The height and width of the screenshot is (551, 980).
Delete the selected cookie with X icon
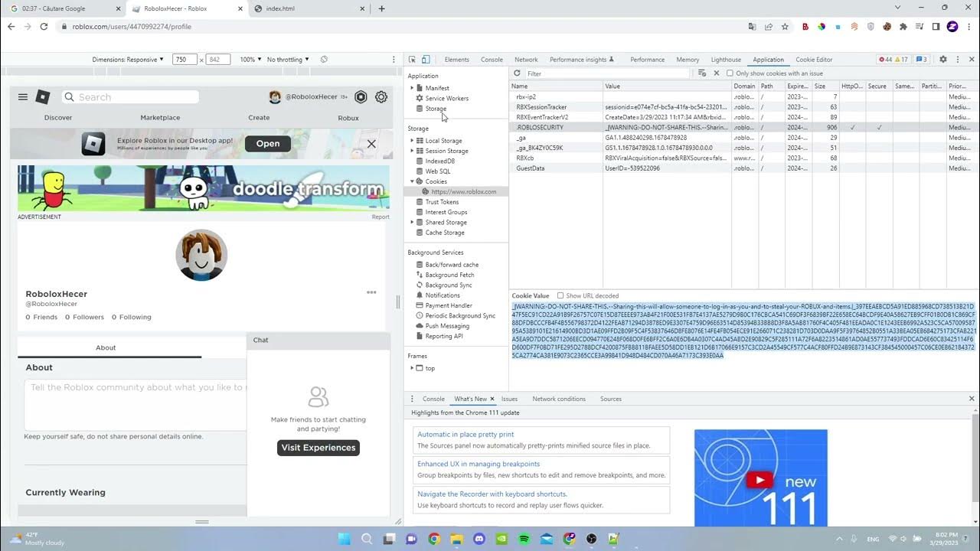717,73
